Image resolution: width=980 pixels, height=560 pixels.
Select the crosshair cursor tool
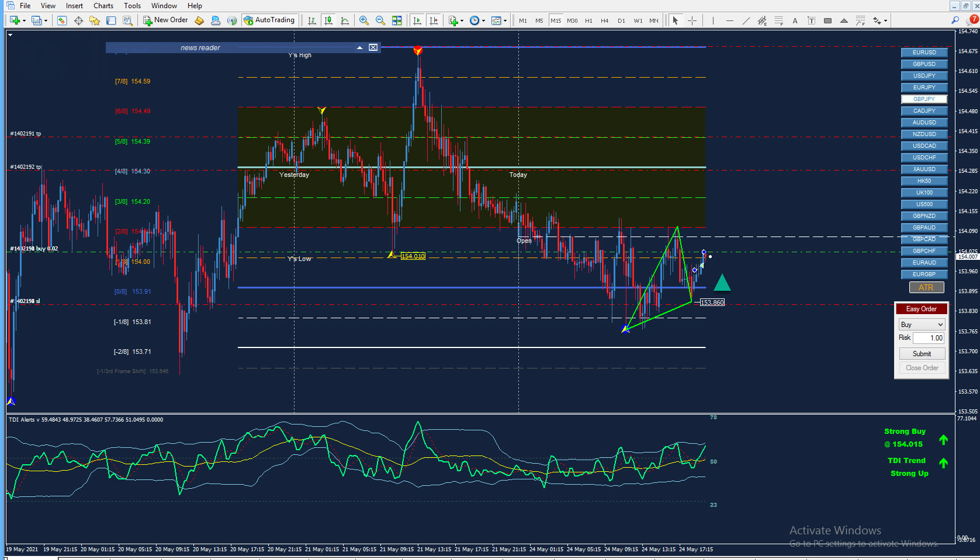click(x=692, y=20)
